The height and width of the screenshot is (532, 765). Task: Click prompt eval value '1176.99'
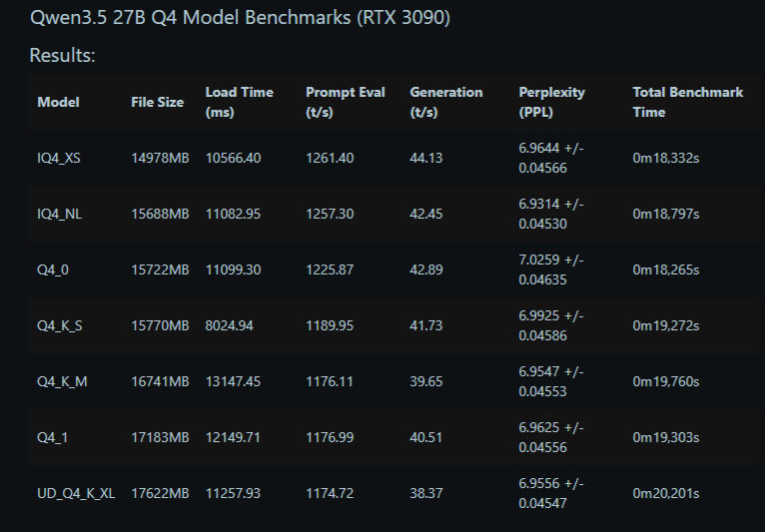pos(330,437)
